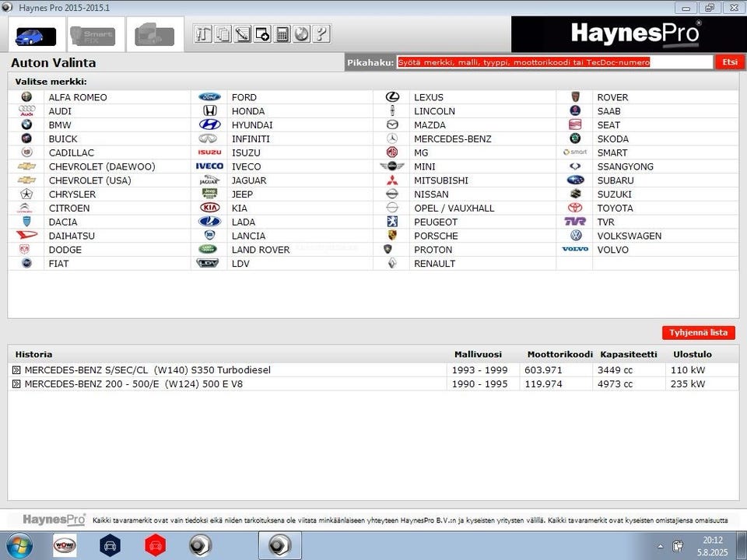Click the Moottorikoodi column header
The width and height of the screenshot is (747, 560).
click(559, 355)
